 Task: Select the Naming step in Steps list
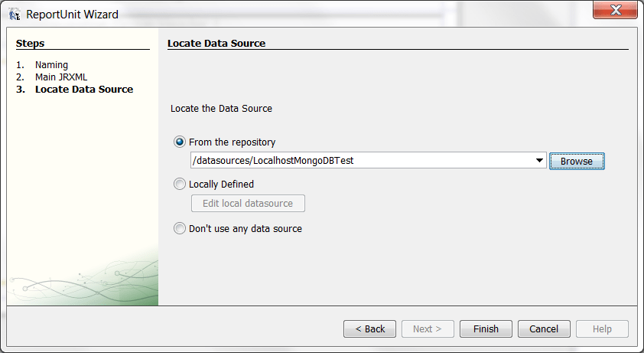pos(51,65)
